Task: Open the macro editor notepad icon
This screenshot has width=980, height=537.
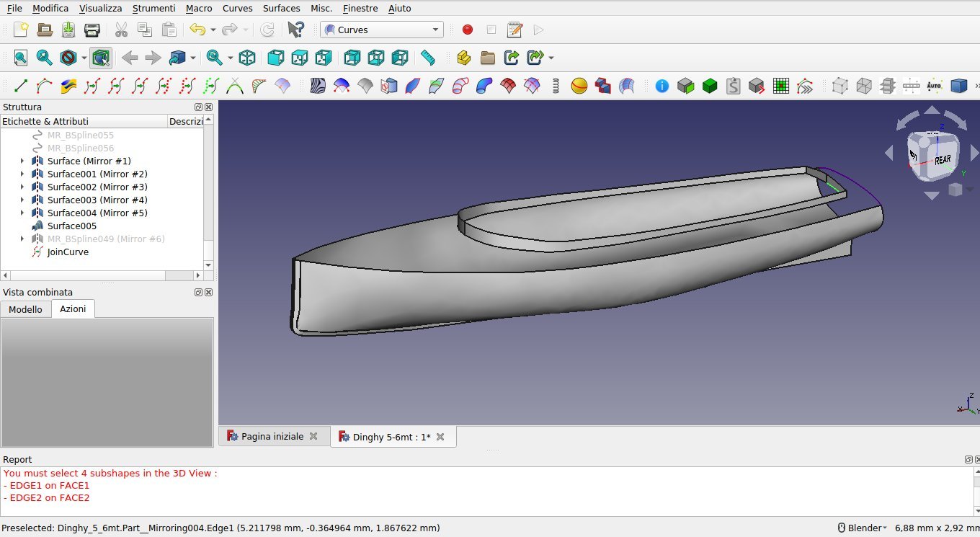Action: (514, 30)
